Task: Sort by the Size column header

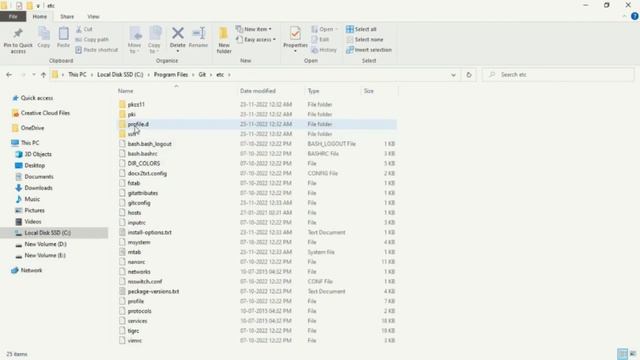Action: [369, 91]
